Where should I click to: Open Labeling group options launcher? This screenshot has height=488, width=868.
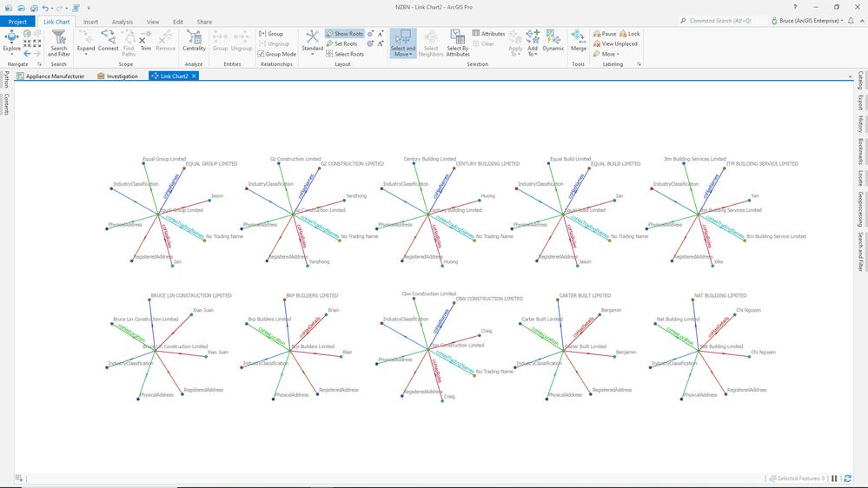click(639, 64)
